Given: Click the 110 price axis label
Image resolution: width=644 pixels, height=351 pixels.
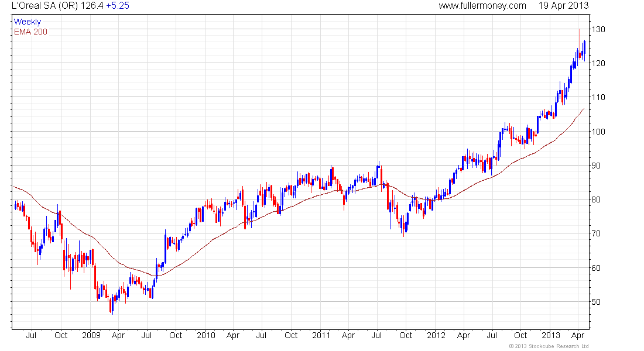Looking at the screenshot, I should (x=598, y=97).
